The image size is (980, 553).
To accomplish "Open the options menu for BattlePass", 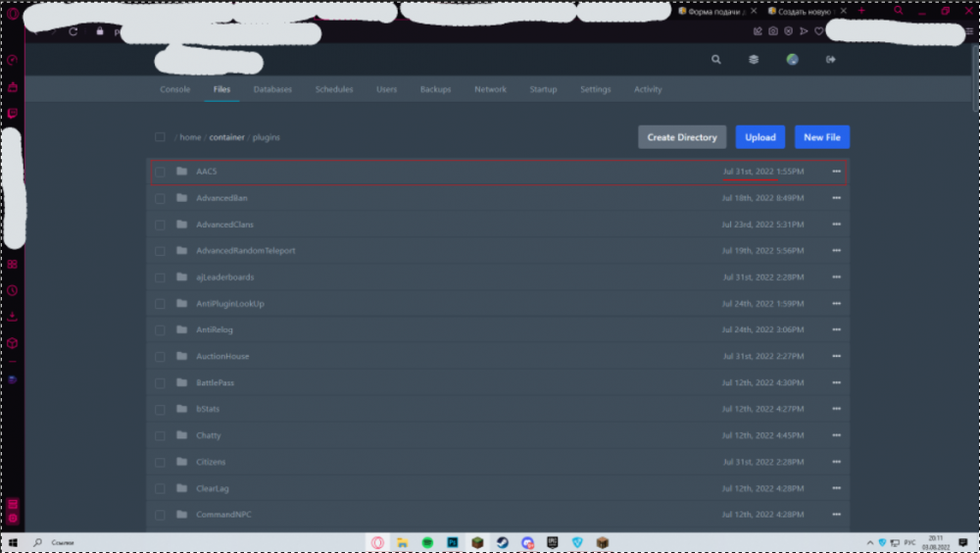I will [x=836, y=382].
